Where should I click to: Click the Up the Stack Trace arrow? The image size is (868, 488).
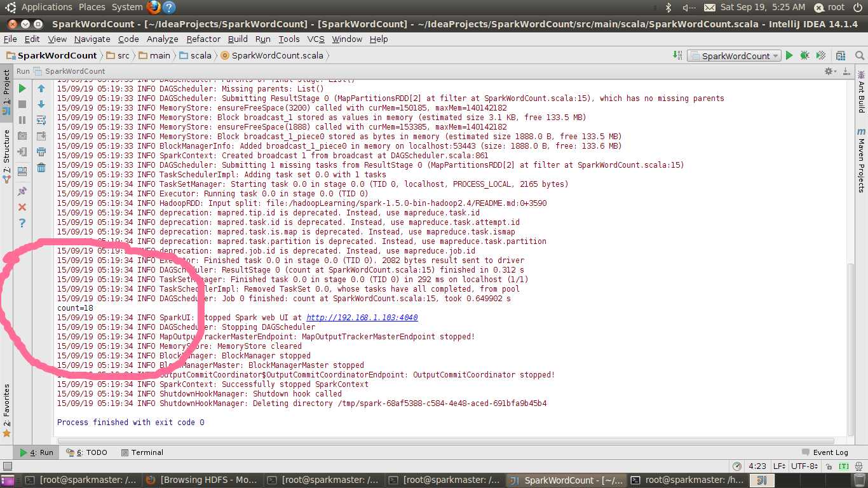click(x=41, y=88)
